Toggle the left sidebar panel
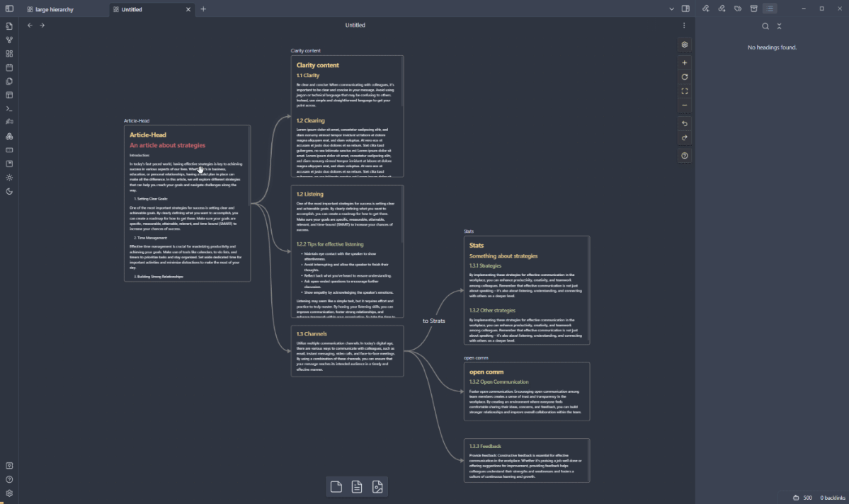 9,8
